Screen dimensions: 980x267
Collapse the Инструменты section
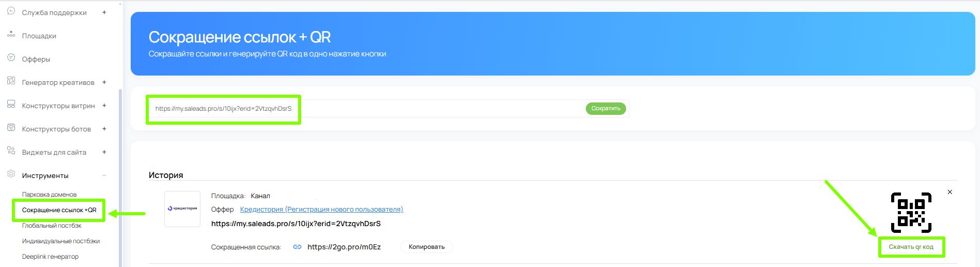104,175
